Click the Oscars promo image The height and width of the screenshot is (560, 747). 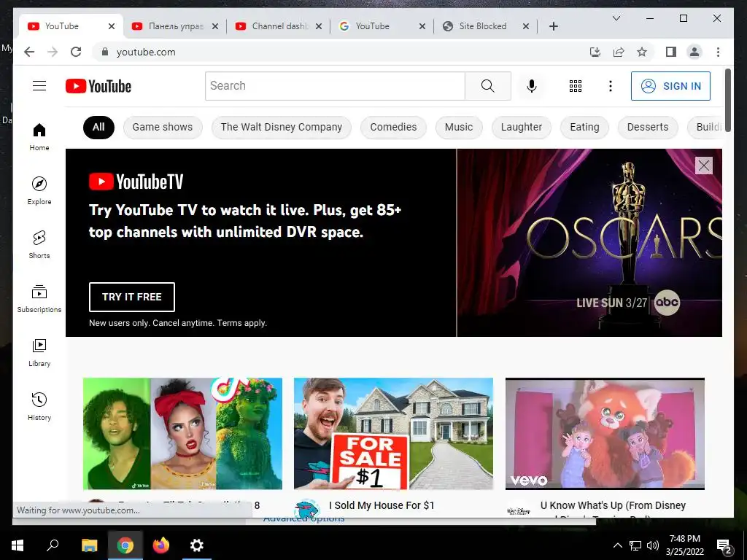tap(589, 242)
